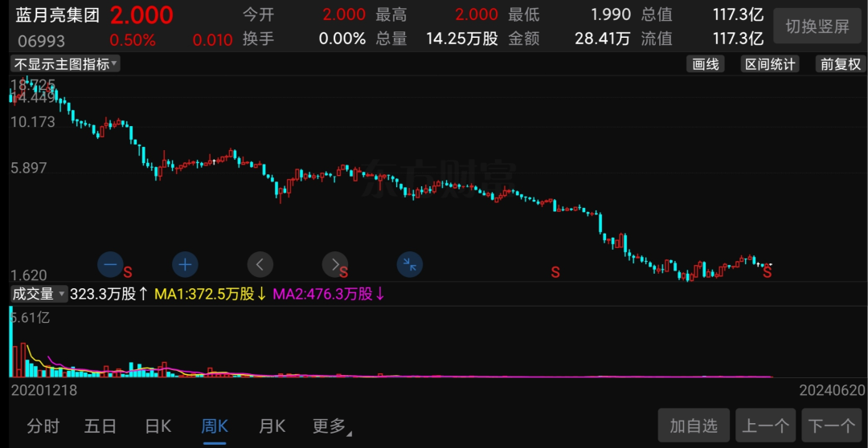The width and height of the screenshot is (868, 448).
Task: Click the first red S marker
Action: [127, 272]
